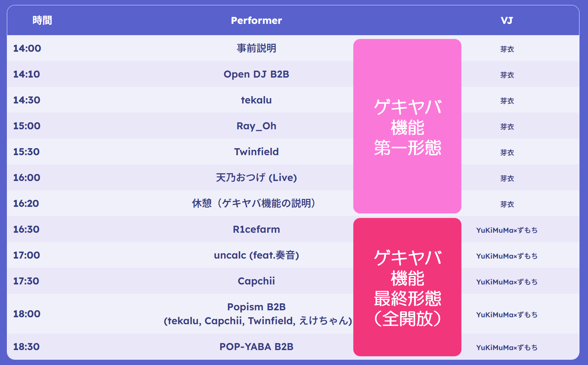The width and height of the screenshot is (588, 365).
Task: Select the POP-YABA B2B entry
Action: tap(256, 347)
